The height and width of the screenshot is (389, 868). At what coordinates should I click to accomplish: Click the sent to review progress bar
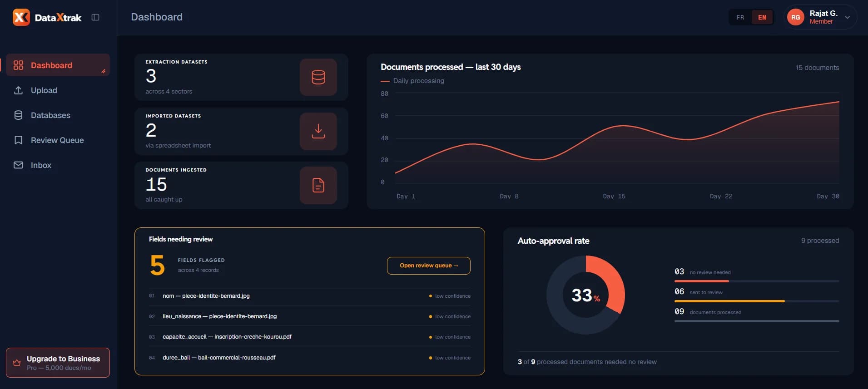(757, 301)
